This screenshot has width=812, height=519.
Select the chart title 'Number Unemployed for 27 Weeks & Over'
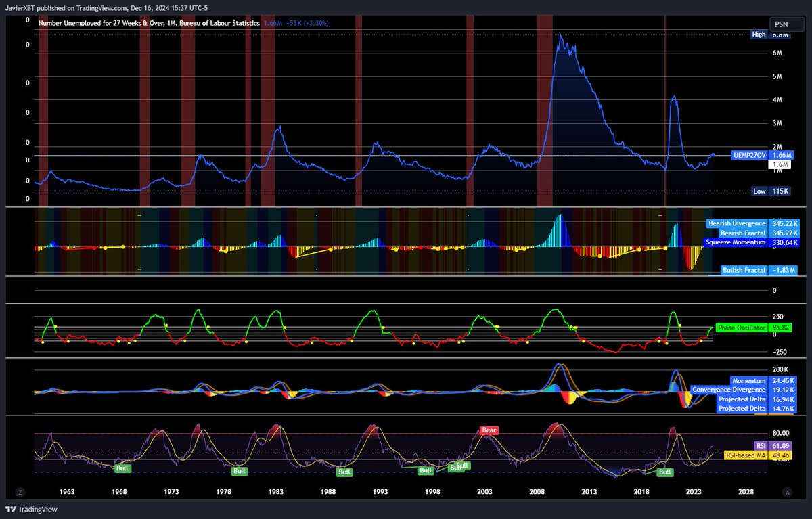pyautogui.click(x=101, y=23)
